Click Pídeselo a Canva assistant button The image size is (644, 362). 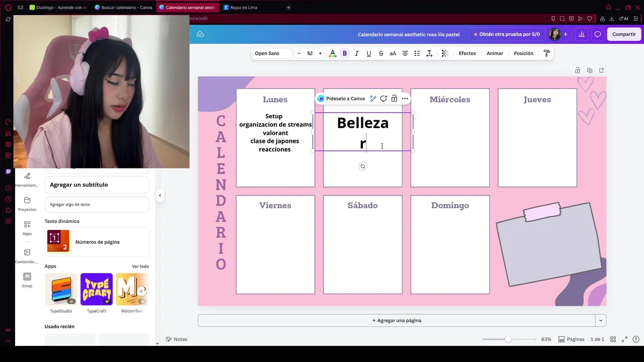click(x=341, y=99)
